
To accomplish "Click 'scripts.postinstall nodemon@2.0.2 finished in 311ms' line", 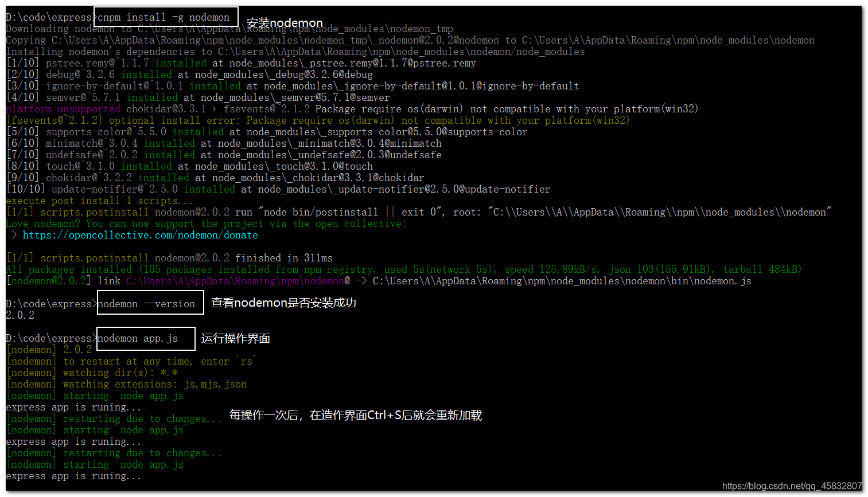I will (x=169, y=258).
